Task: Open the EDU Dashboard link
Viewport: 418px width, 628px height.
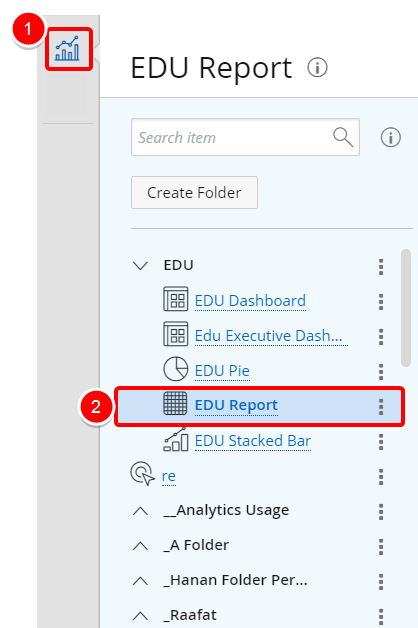Action: click(x=250, y=301)
